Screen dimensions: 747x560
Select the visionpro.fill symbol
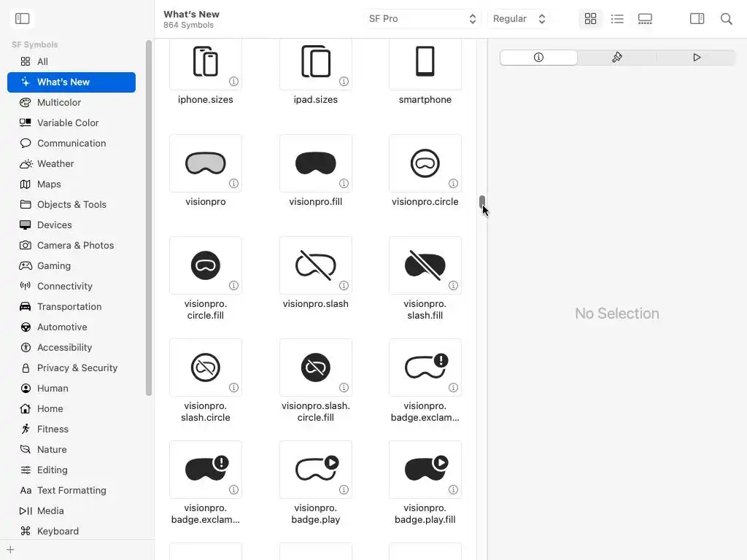(x=315, y=163)
